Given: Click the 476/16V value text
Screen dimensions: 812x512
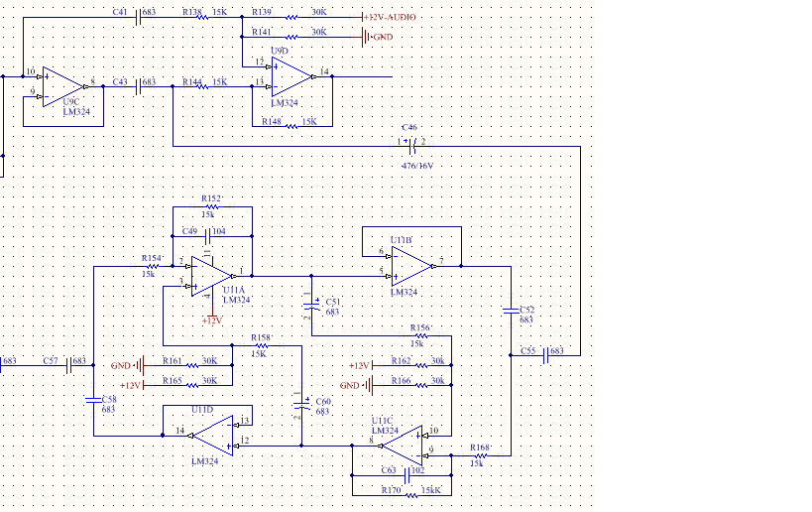Looking at the screenshot, I should (417, 166).
